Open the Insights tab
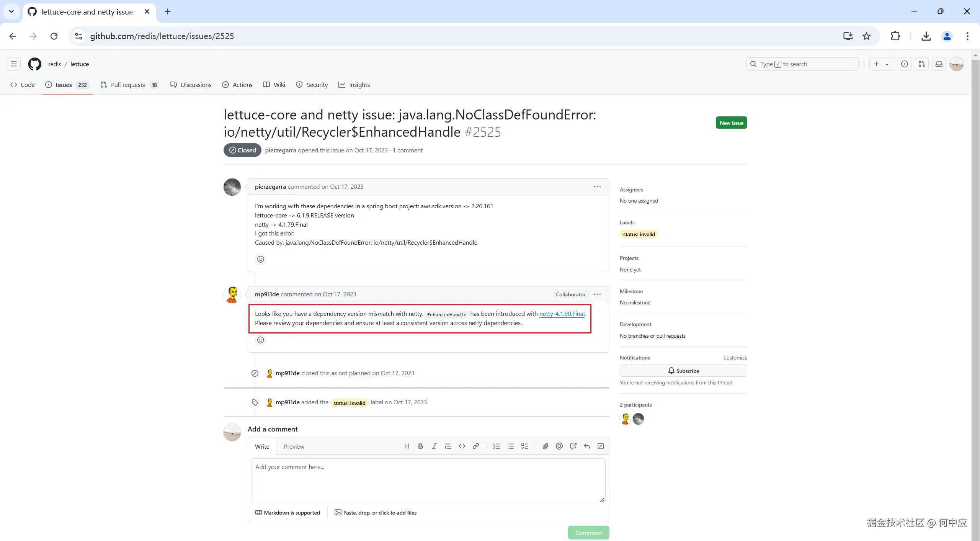 coord(354,85)
